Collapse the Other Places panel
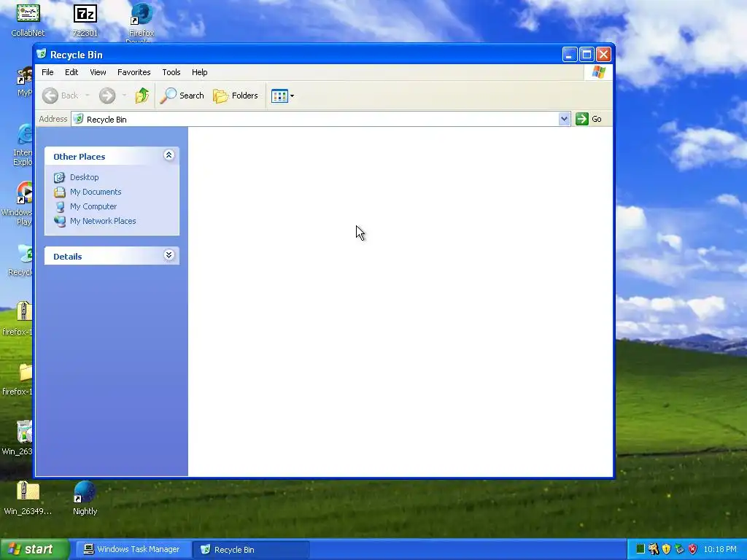 169,155
